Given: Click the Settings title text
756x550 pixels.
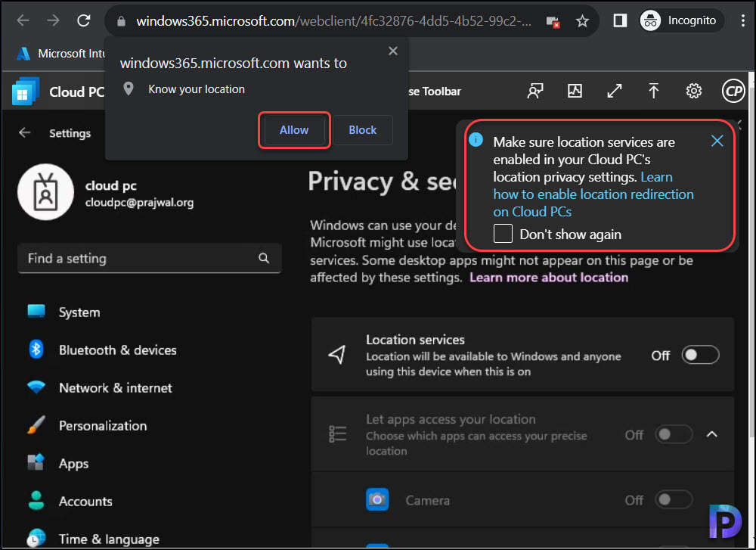Looking at the screenshot, I should (70, 133).
